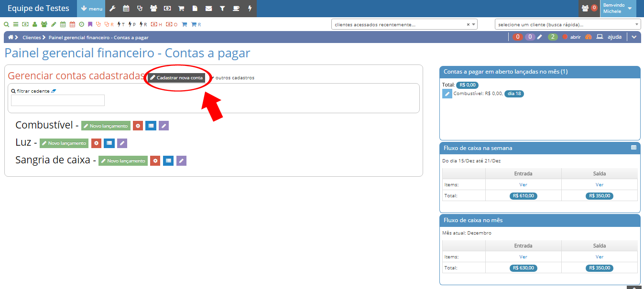644x289 pixels.
Task: Click purple edit pencil for Sangria de caixa
Action: (181, 161)
